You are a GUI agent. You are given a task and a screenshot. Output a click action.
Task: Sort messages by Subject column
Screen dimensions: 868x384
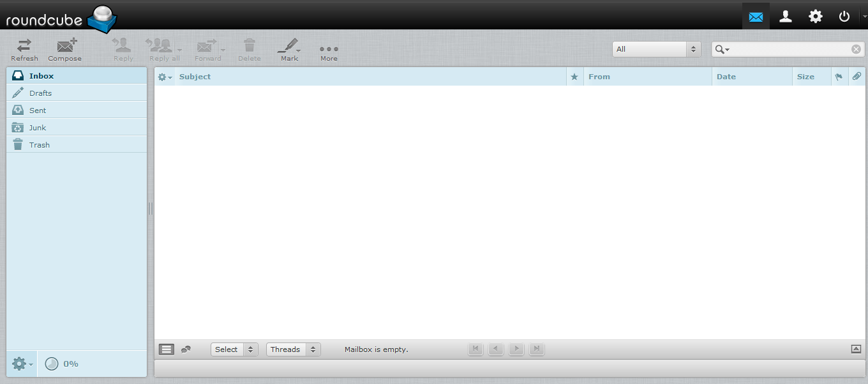(195, 77)
